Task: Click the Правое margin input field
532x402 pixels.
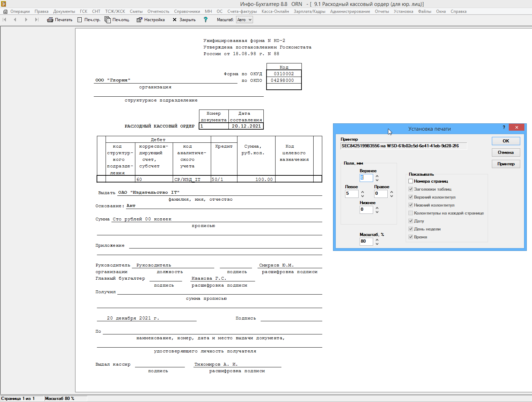Action: pos(381,194)
